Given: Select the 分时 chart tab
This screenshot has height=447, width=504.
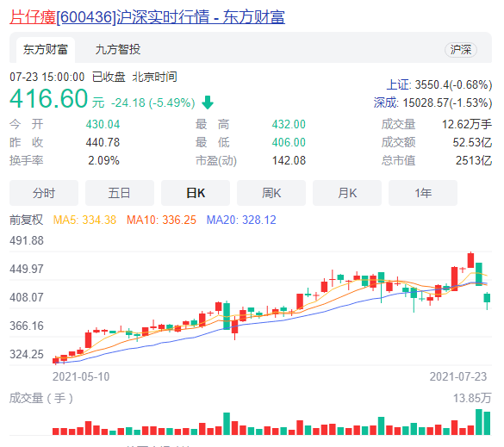Looking at the screenshot, I should (x=44, y=193).
